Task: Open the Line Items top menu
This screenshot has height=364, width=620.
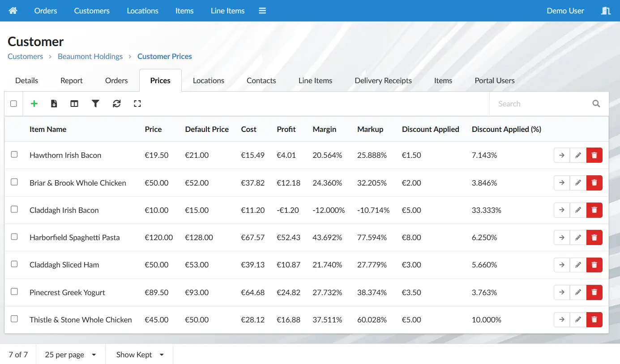Action: coord(228,11)
